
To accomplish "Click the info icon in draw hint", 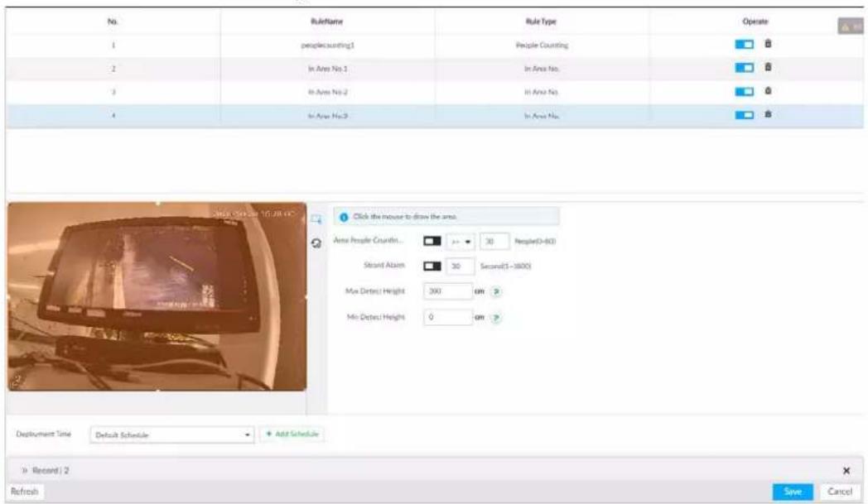I will 344,217.
